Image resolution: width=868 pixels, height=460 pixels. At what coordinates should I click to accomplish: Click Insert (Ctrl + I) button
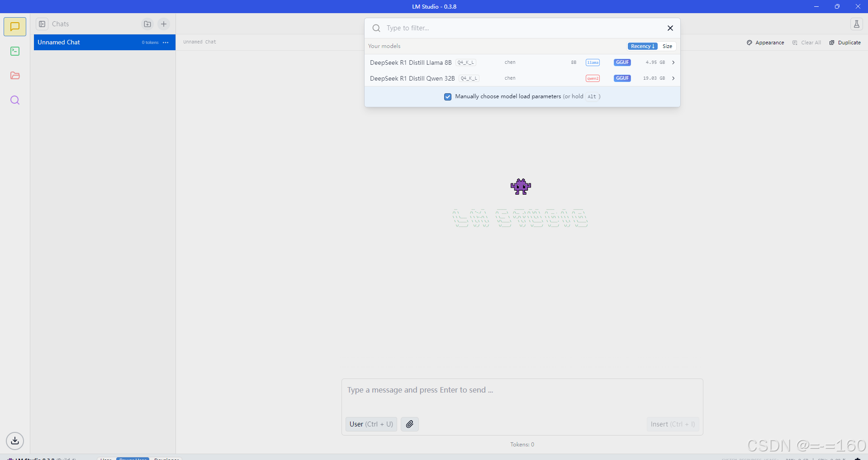tap(673, 424)
